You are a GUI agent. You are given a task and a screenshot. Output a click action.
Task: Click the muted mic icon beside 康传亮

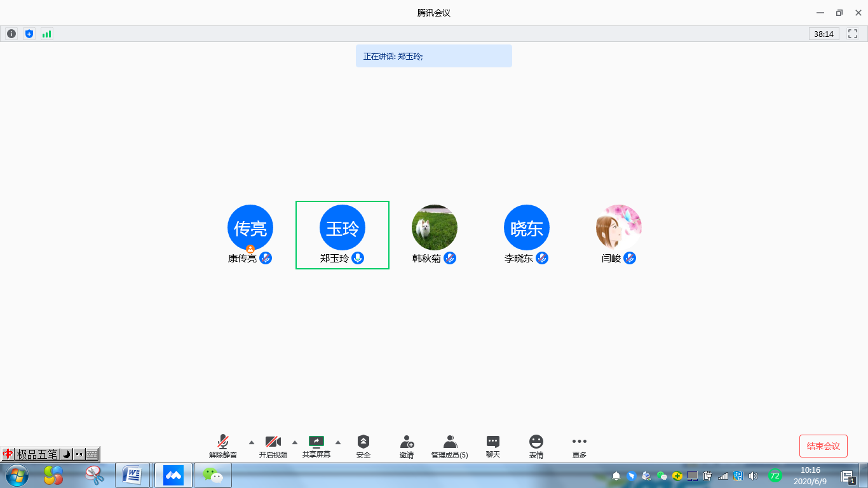[x=266, y=258]
